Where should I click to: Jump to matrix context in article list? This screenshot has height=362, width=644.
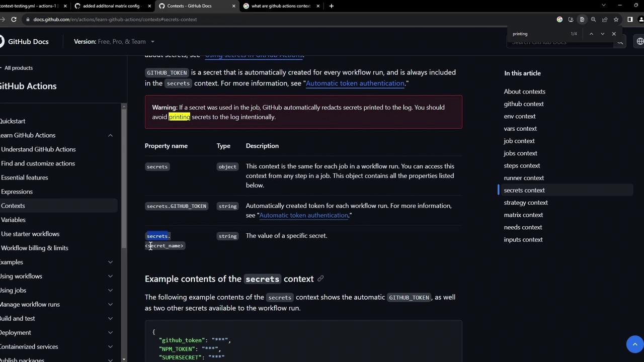tap(523, 215)
